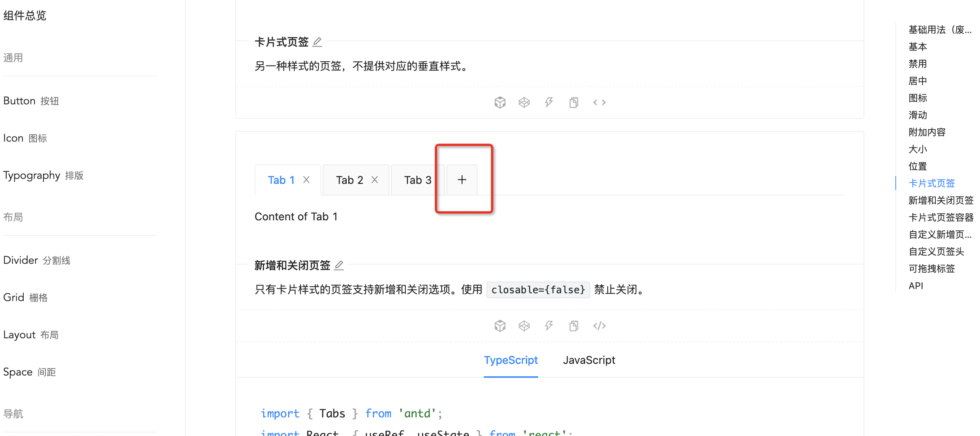Edit 新增和关闭页签 heading pencil icon
This screenshot has width=980, height=436.
[339, 265]
